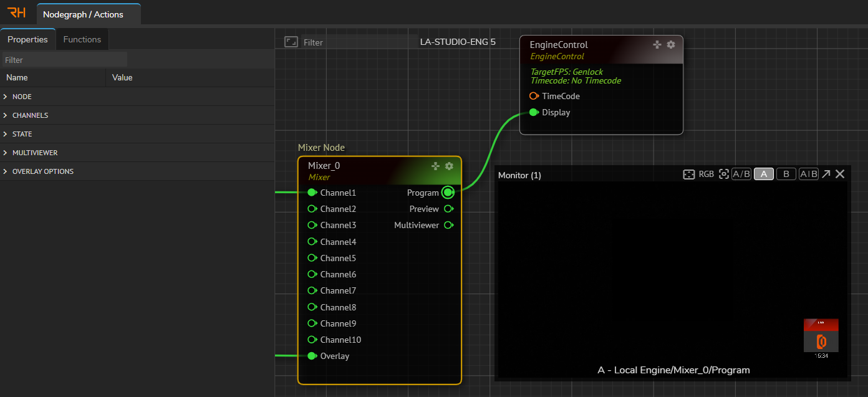The height and width of the screenshot is (397, 868).
Task: Click the Mixer_0 node move icon
Action: (436, 166)
